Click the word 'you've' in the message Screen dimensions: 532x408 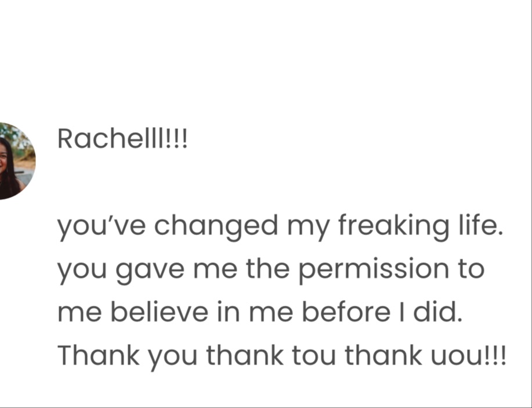click(102, 227)
